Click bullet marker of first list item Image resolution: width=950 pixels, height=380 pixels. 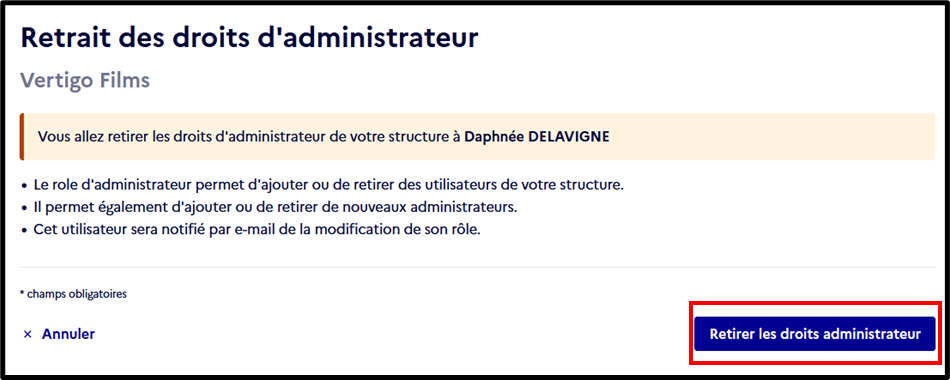coord(24,185)
